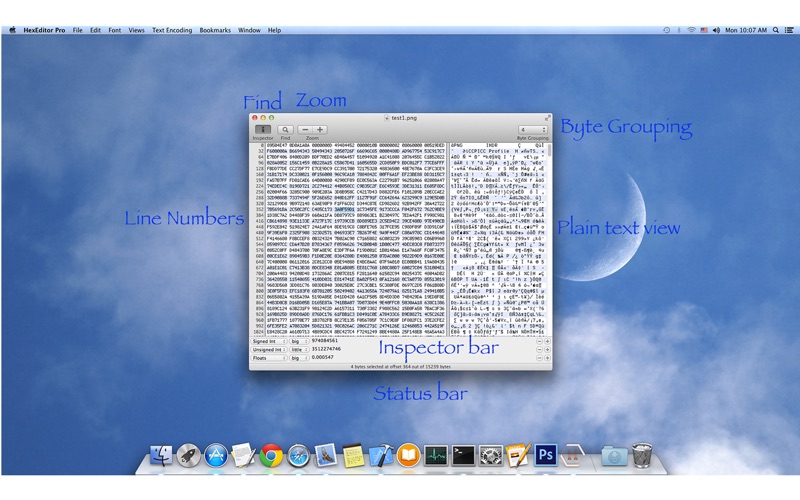The height and width of the screenshot is (500, 800).
Task: Open the Bookmarks menu
Action: pyautogui.click(x=215, y=30)
